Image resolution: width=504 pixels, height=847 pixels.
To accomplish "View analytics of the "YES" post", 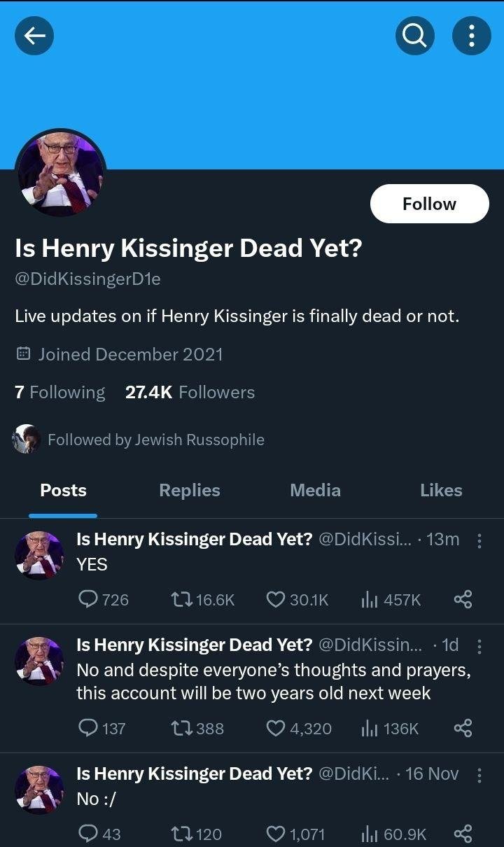I will tap(369, 599).
